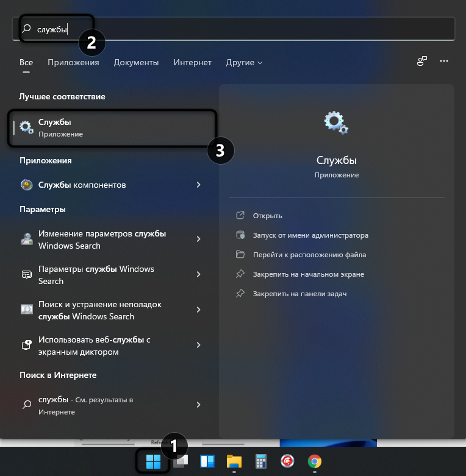The width and height of the screenshot is (466, 476).
Task: Click pin icon for панели задач
Action: (240, 293)
